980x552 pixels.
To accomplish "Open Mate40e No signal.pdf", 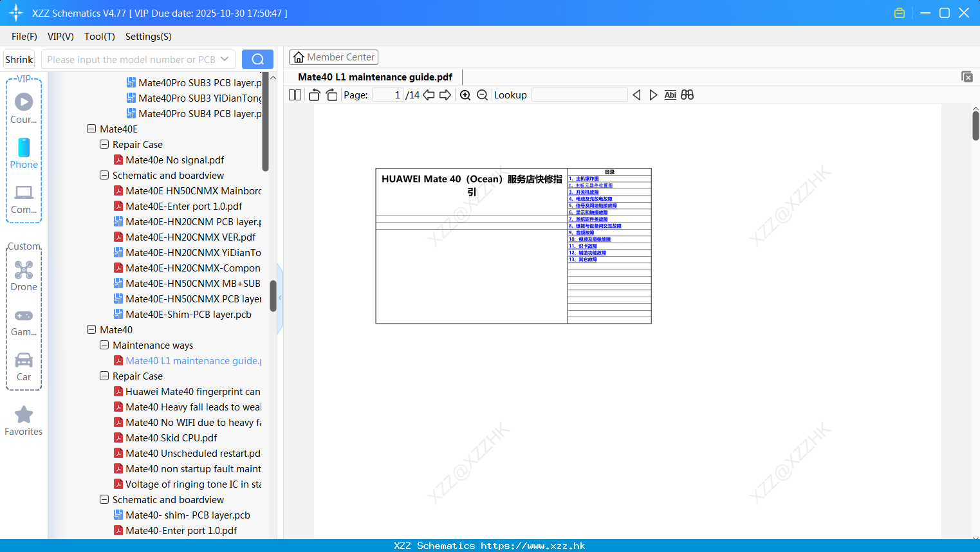I will point(174,160).
